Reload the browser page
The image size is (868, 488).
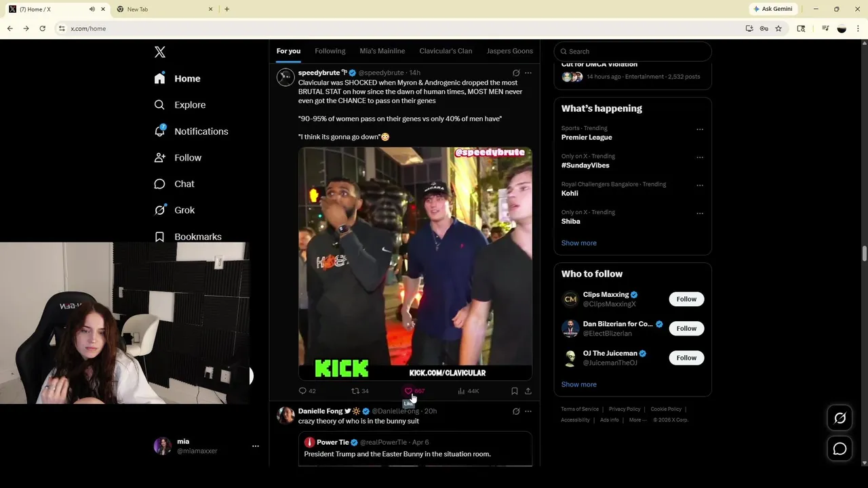tap(42, 28)
